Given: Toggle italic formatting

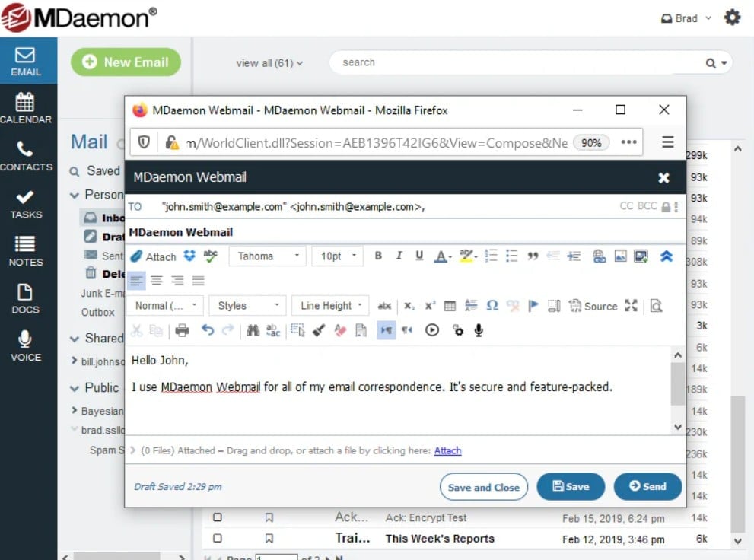Looking at the screenshot, I should tap(399, 256).
